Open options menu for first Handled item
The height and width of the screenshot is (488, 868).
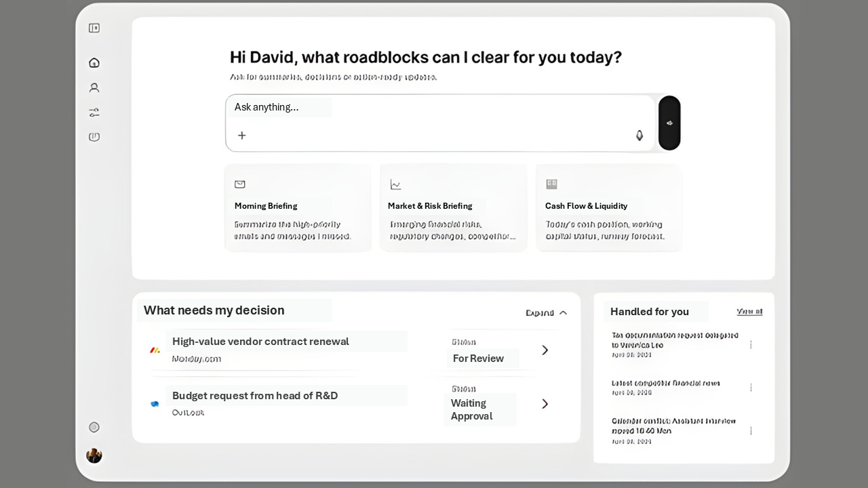[x=751, y=344]
